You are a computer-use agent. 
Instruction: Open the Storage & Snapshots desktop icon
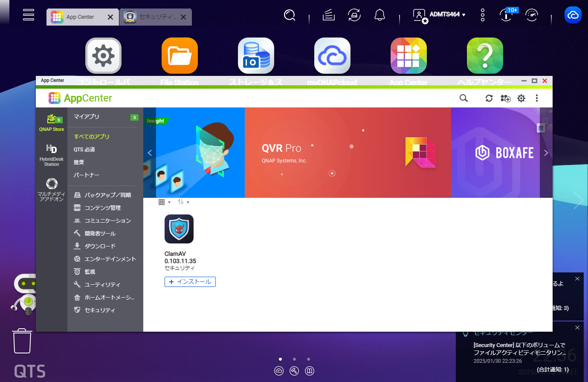[x=256, y=56]
